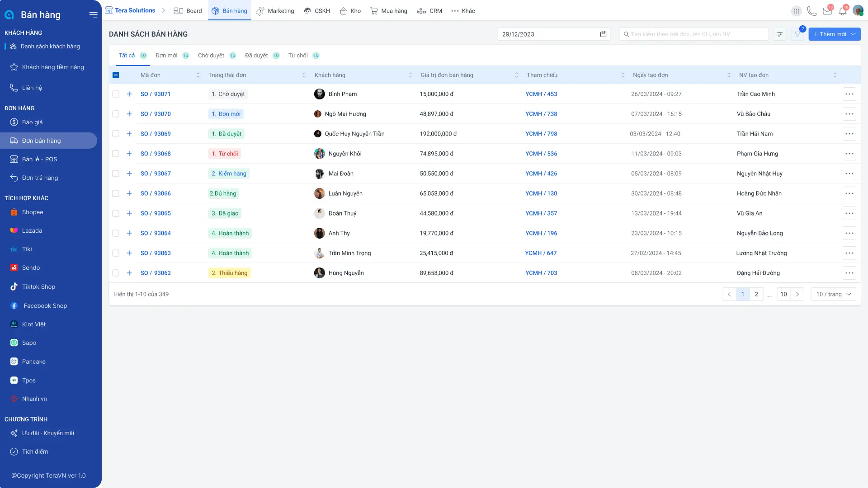Open the notifications bell icon
The width and height of the screenshot is (868, 488).
point(843,11)
